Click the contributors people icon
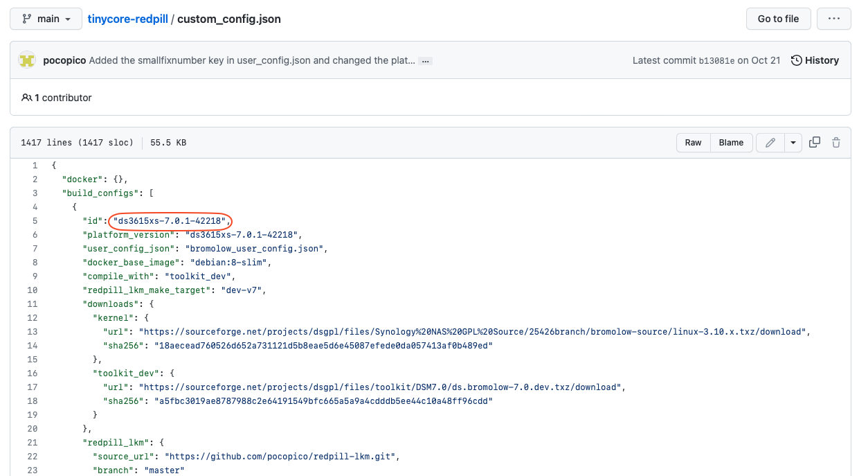Screen dimensions: 868x476 tap(26, 98)
